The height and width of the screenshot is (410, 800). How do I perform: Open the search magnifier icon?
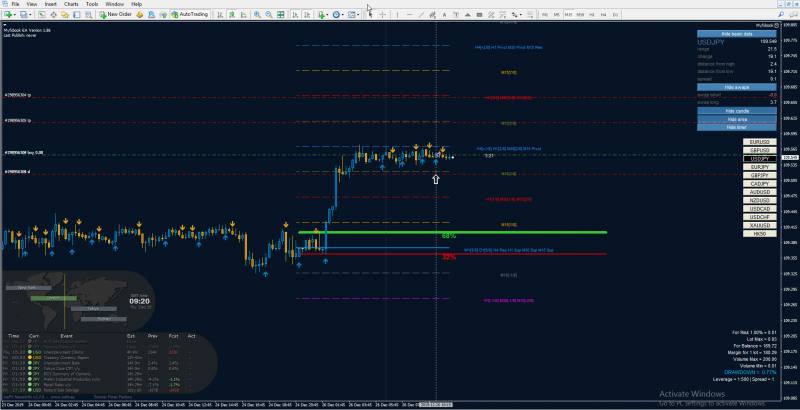(x=781, y=15)
